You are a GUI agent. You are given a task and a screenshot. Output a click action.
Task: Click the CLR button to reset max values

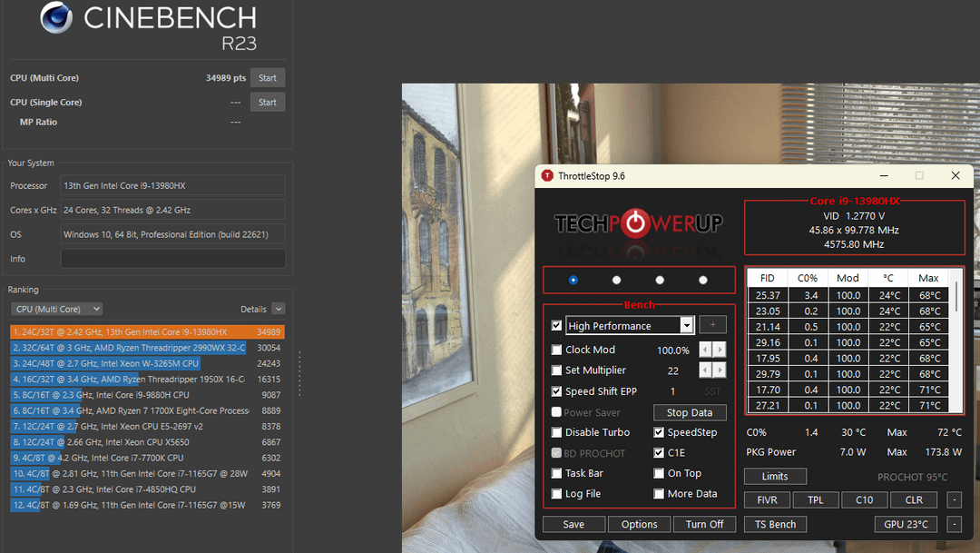point(914,500)
